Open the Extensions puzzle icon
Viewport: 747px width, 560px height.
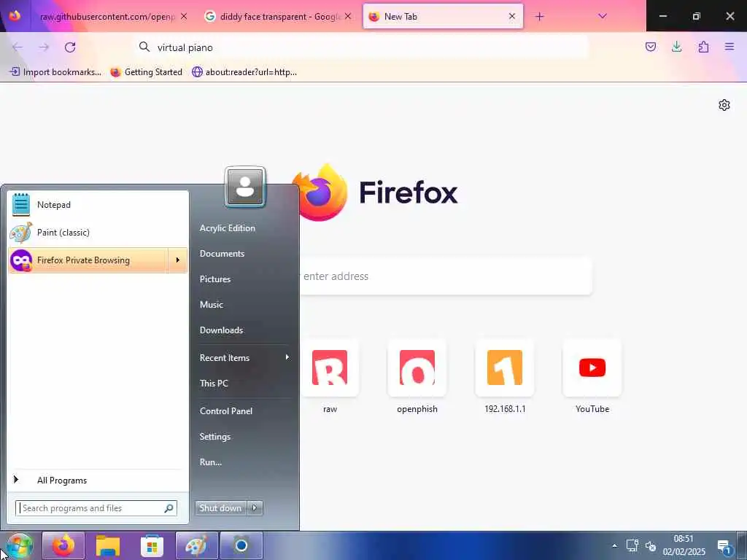pyautogui.click(x=703, y=47)
